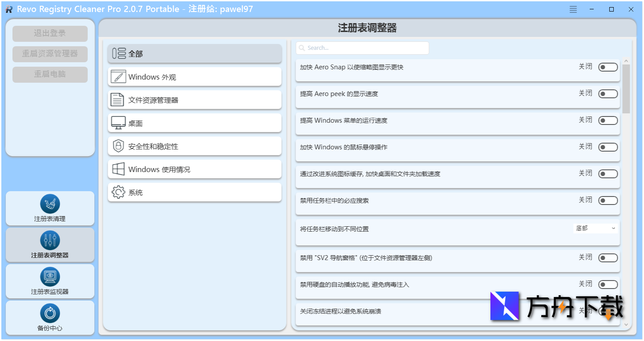Screen dimensions: 644x341
Task: Enable 加快 Aero Snap 以使缩略图显示更快
Action: tap(608, 67)
